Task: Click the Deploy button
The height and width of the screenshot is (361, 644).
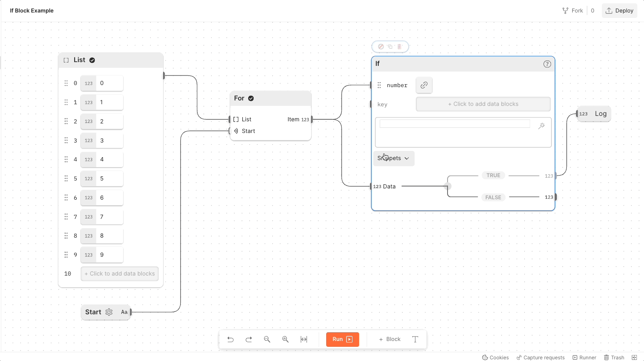Action: tap(619, 11)
